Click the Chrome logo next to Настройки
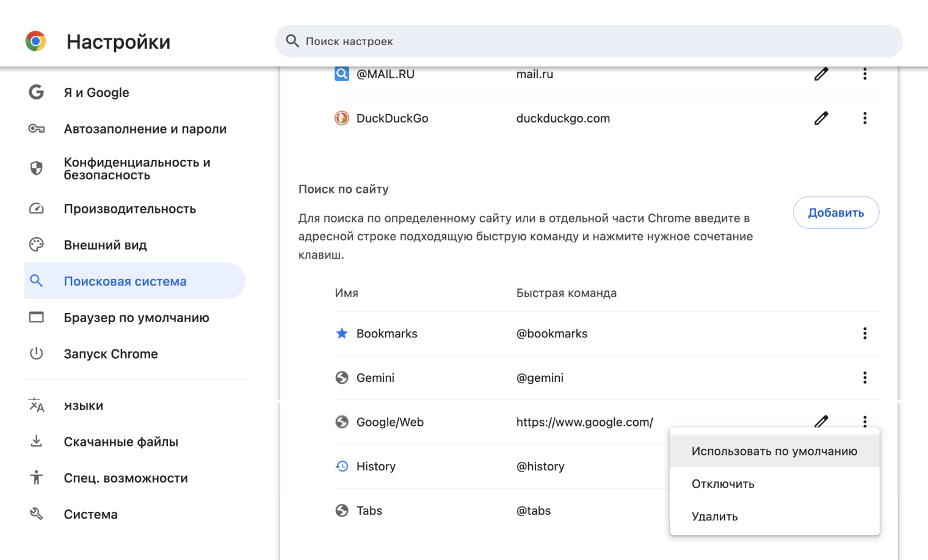The height and width of the screenshot is (560, 928). (36, 41)
